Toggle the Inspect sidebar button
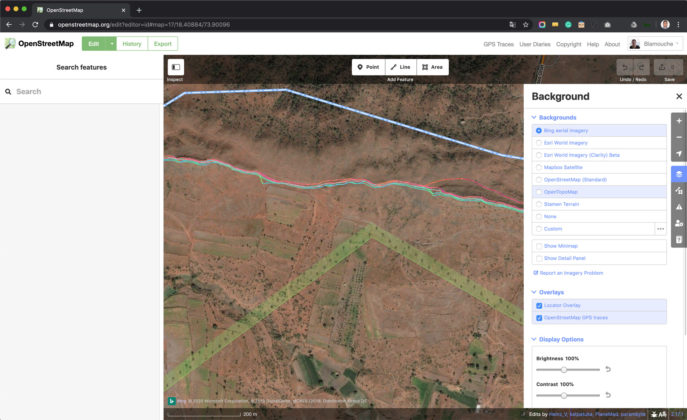The width and height of the screenshot is (687, 420). pos(176,67)
